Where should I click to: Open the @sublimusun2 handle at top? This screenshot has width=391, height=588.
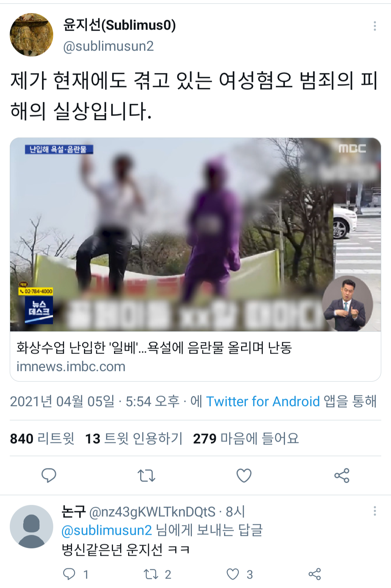109,46
